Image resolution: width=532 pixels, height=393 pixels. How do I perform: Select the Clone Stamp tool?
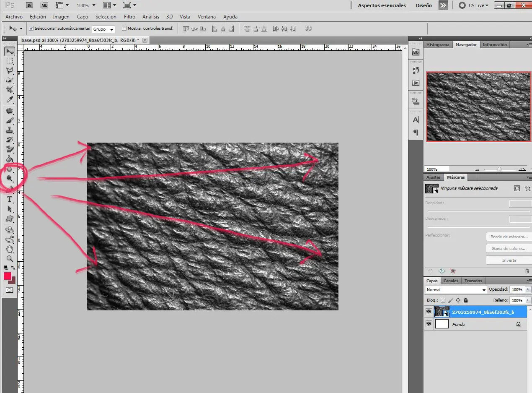point(10,130)
